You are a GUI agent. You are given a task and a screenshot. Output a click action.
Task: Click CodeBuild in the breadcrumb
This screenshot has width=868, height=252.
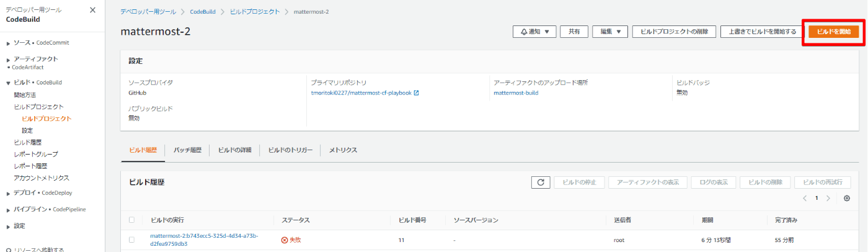[203, 12]
